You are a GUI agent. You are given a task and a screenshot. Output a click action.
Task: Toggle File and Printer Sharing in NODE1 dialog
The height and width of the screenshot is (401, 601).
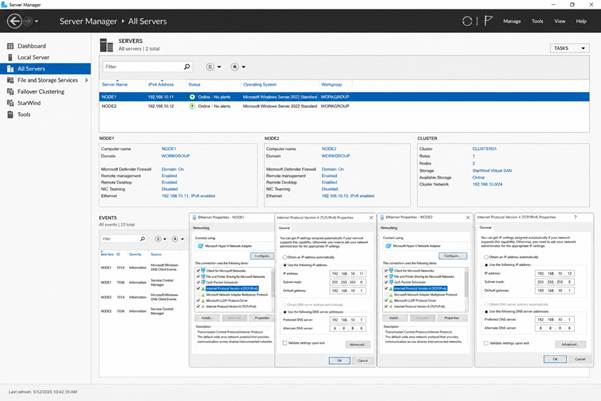coord(198,277)
